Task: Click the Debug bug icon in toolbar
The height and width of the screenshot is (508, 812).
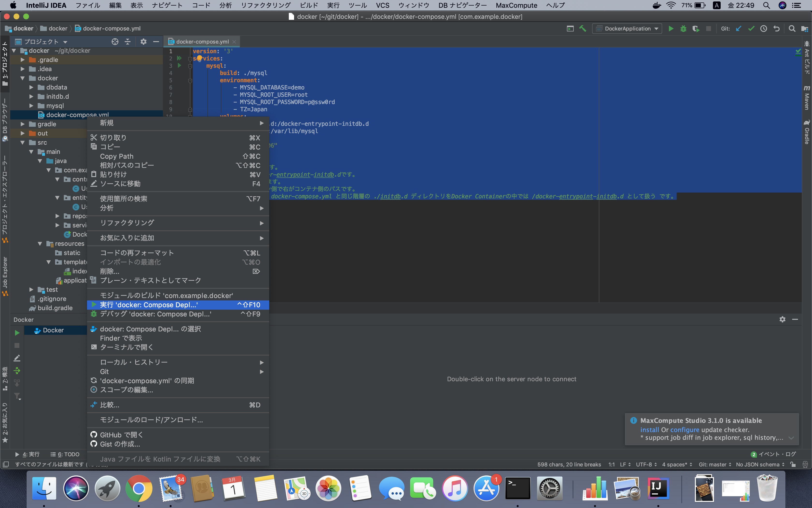Action: point(683,29)
